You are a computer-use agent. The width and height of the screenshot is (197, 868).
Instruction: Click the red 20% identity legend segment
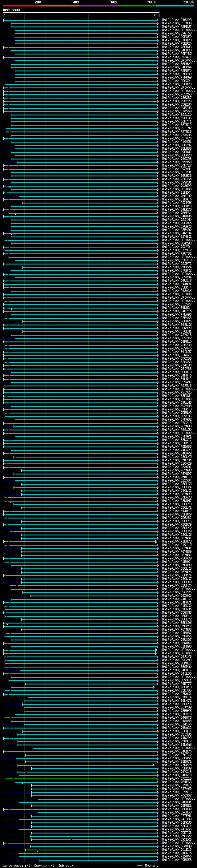[22, 6]
